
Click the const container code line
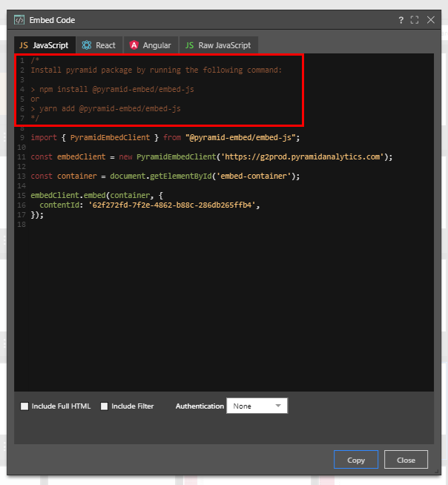[x=165, y=176]
